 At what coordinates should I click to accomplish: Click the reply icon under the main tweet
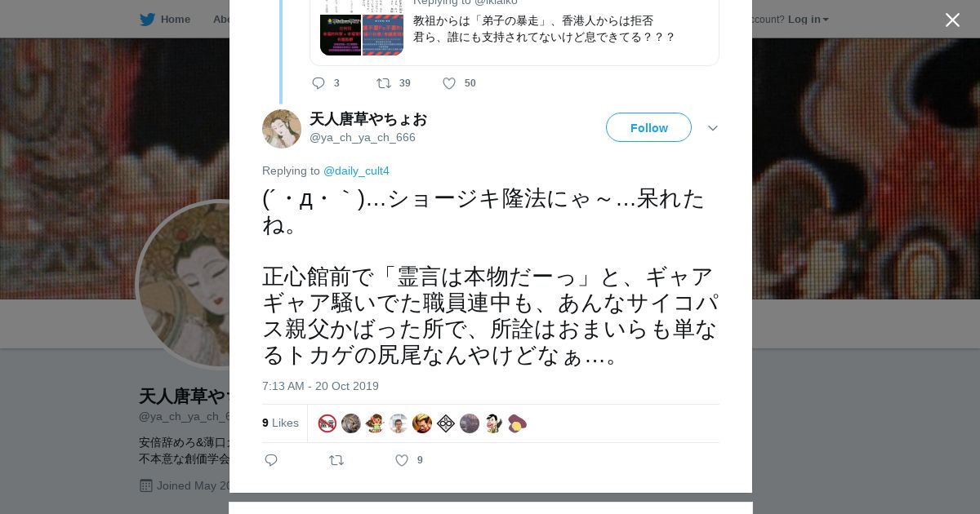(271, 460)
